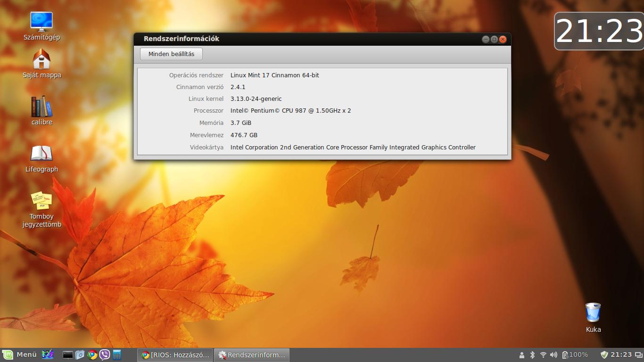Click the hard disk value 476.7 GB
This screenshot has height=362, width=644.
[244, 135]
